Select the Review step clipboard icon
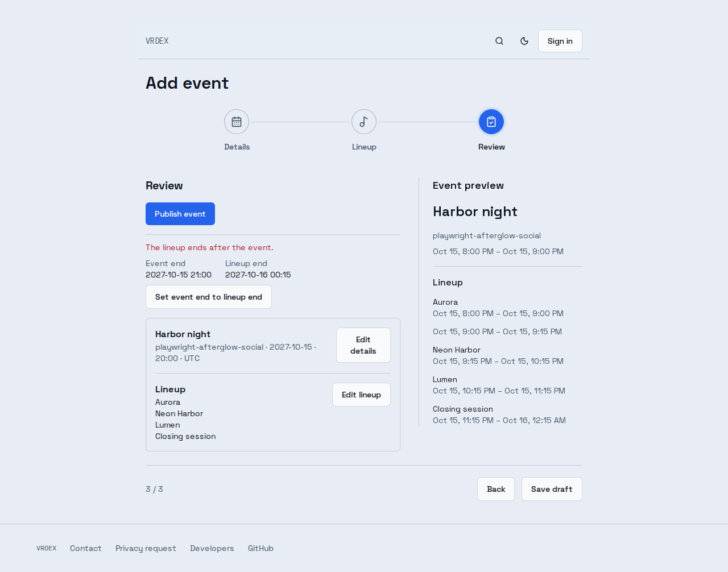This screenshot has width=728, height=572. pyautogui.click(x=491, y=122)
